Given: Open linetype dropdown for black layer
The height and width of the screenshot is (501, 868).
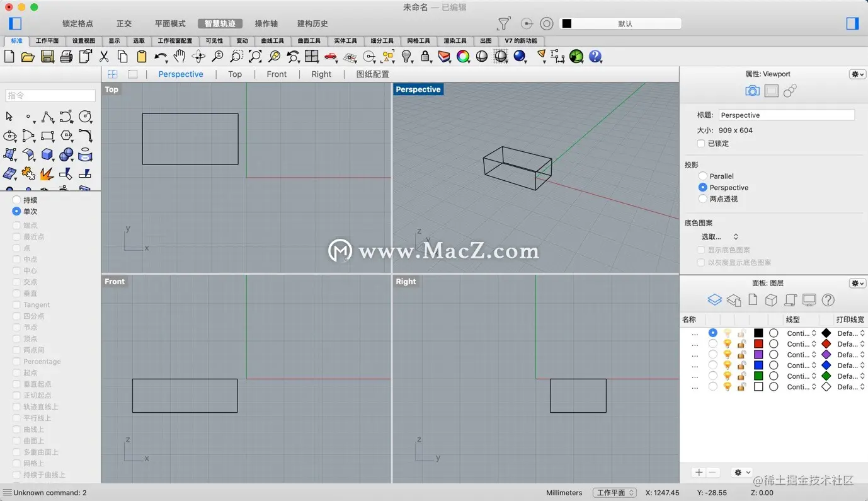Looking at the screenshot, I should pos(802,333).
